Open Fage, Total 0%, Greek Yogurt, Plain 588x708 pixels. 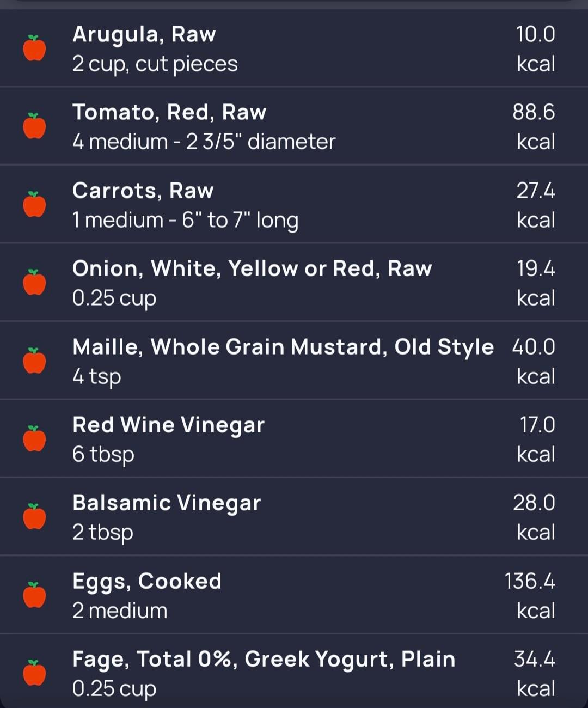[x=264, y=660]
